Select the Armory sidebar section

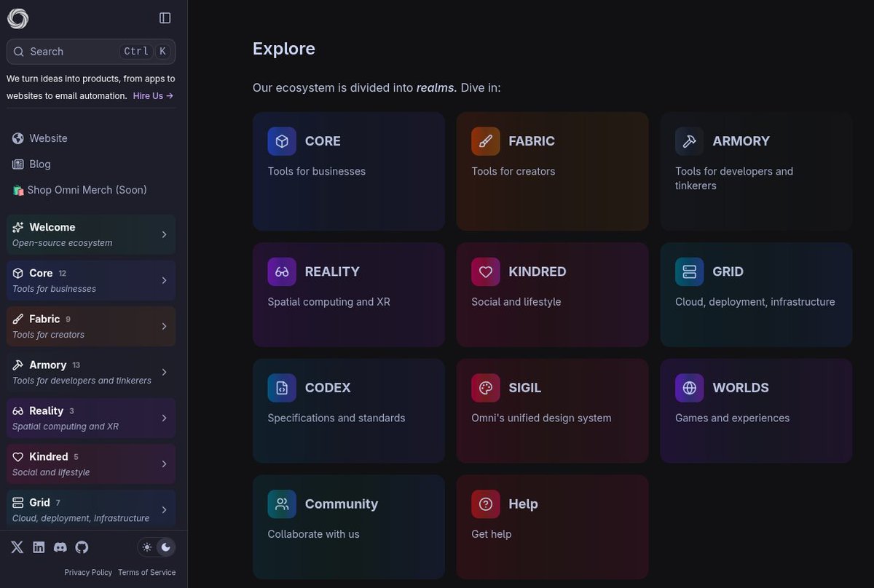tap(91, 372)
